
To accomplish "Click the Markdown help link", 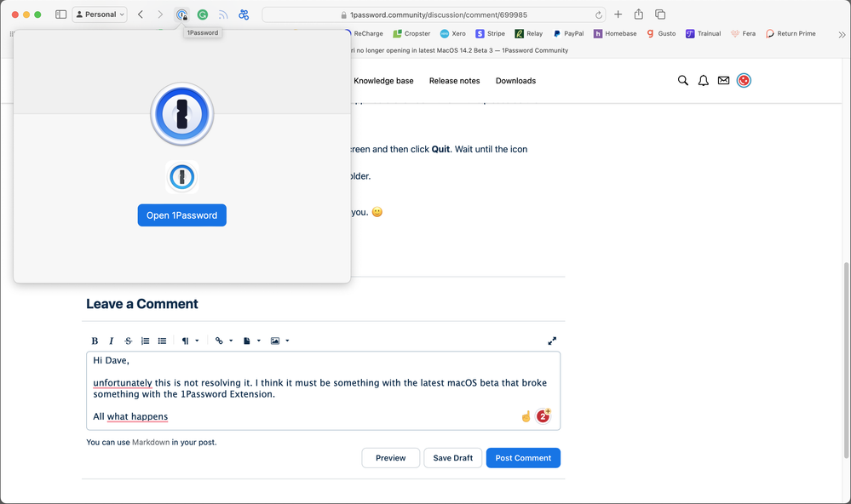I will point(150,442).
